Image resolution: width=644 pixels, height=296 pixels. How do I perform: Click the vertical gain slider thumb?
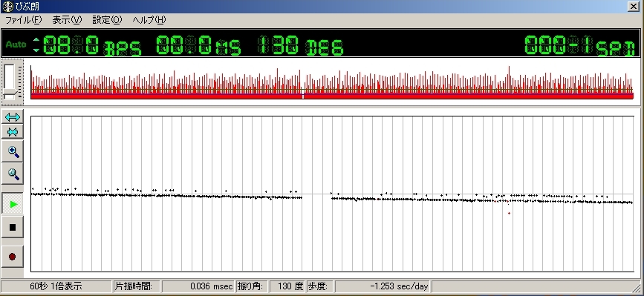pos(10,96)
